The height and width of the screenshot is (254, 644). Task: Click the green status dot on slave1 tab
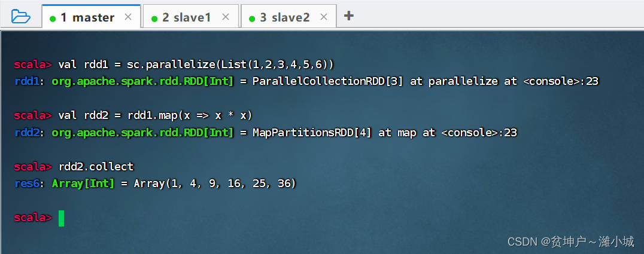pyautogui.click(x=154, y=19)
